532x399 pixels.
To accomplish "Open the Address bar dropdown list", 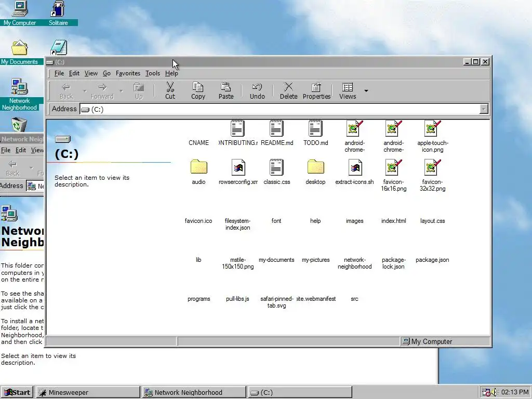I will click(x=484, y=109).
